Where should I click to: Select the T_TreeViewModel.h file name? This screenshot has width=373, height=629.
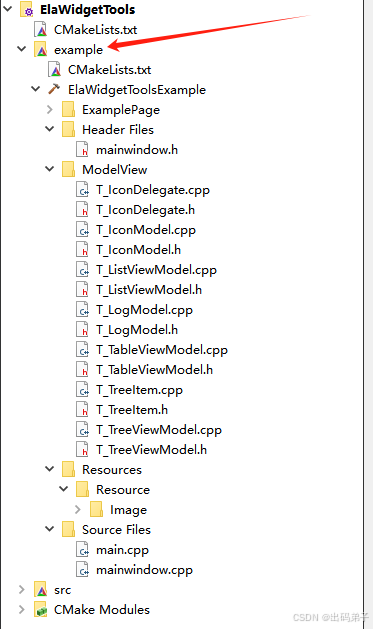(x=152, y=450)
